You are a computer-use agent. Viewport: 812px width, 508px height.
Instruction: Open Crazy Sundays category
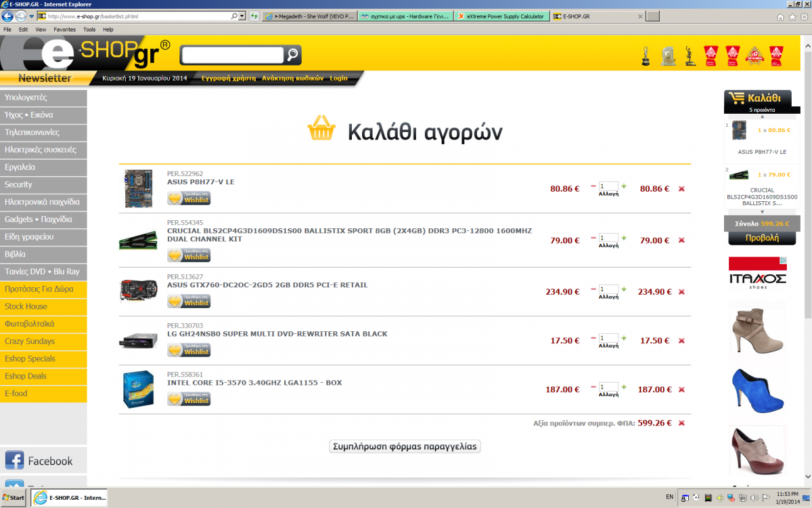point(43,341)
